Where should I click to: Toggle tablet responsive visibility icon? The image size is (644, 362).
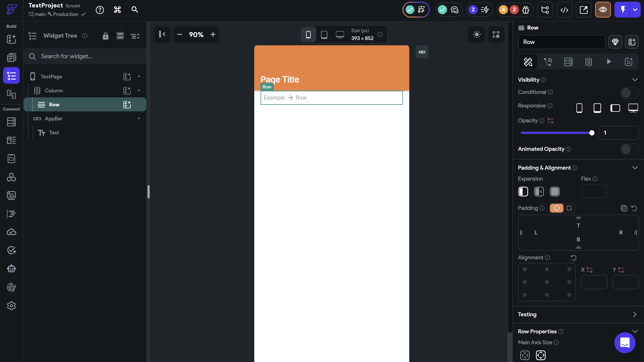[x=597, y=108]
